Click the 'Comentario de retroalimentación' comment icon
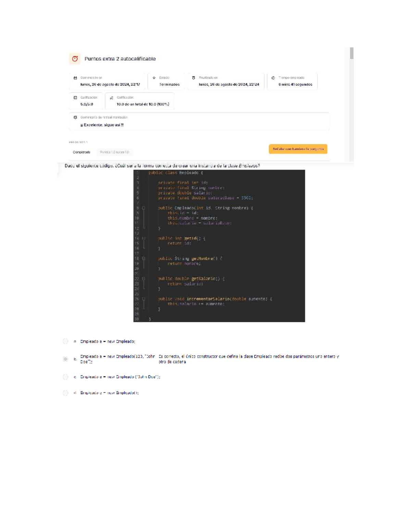411x532 pixels. pyautogui.click(x=75, y=117)
